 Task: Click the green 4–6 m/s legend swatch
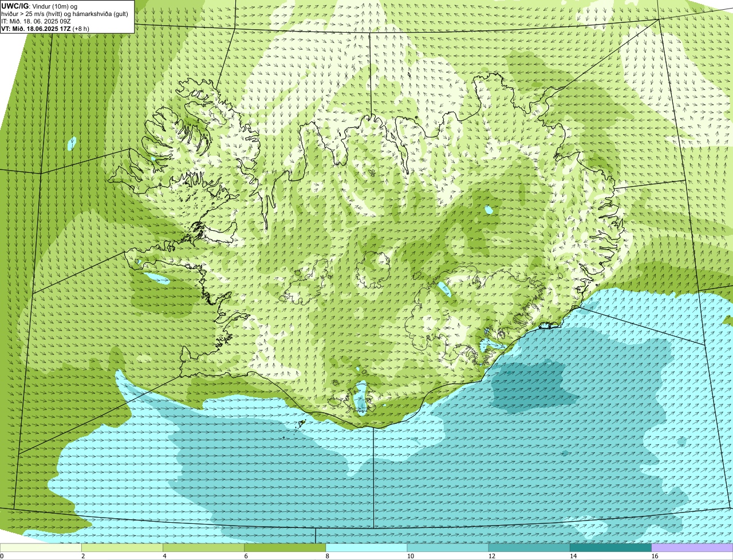click(x=203, y=548)
